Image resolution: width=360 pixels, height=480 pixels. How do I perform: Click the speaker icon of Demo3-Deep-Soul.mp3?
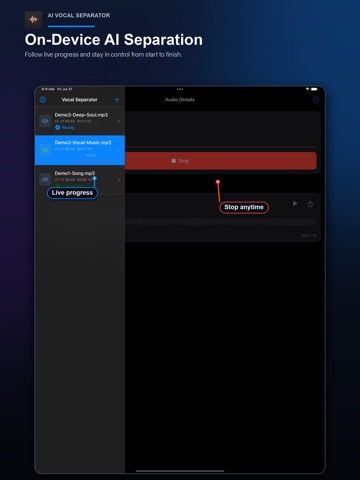(45, 121)
